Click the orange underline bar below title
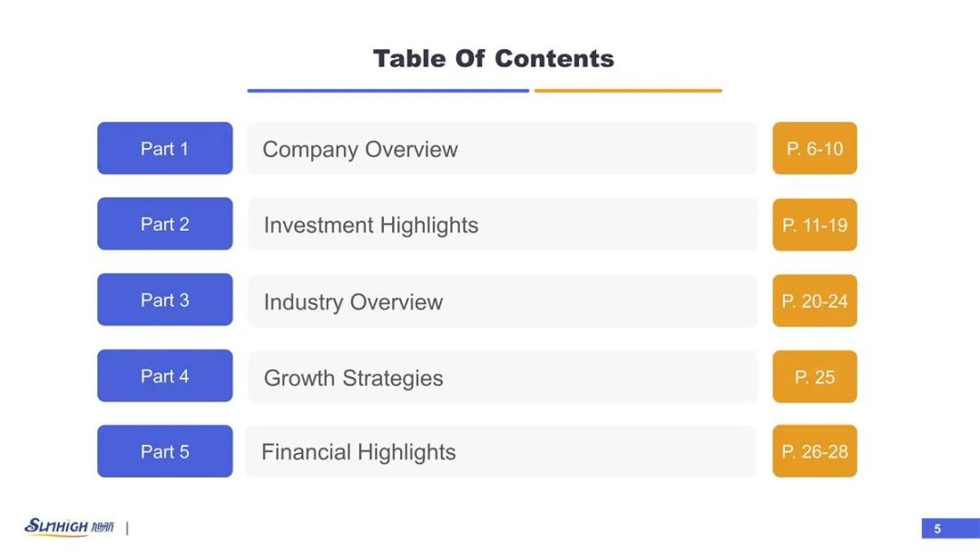This screenshot has height=552, width=980. coord(628,91)
